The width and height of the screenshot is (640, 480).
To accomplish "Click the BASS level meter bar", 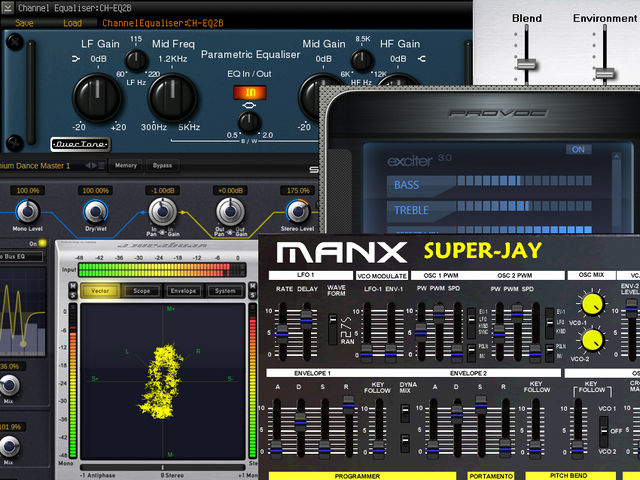I will 524,181.
